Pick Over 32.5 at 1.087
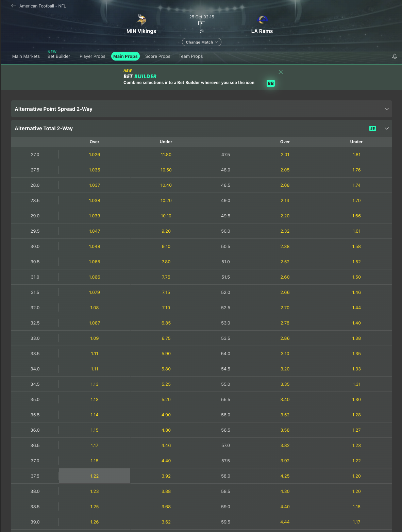 tap(95, 323)
